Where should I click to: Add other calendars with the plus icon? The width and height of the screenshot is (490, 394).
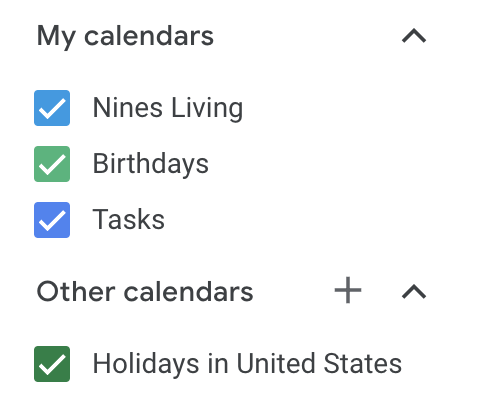click(x=348, y=290)
